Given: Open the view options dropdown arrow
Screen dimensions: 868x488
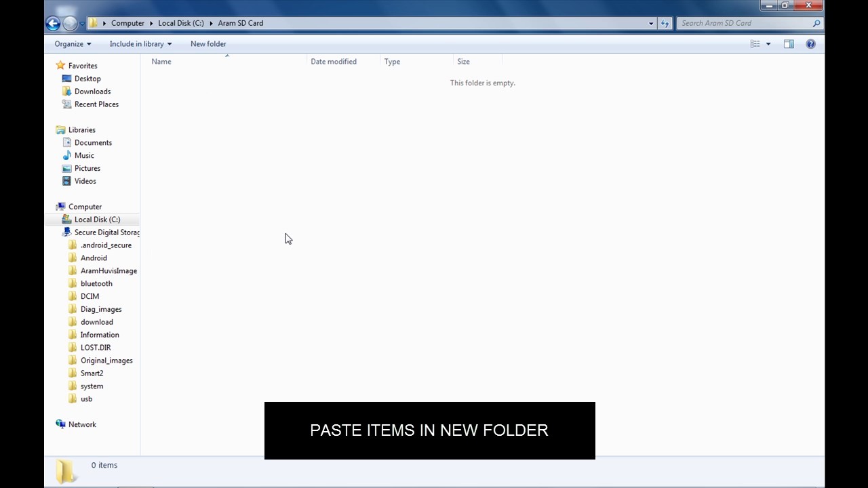Looking at the screenshot, I should (x=768, y=44).
